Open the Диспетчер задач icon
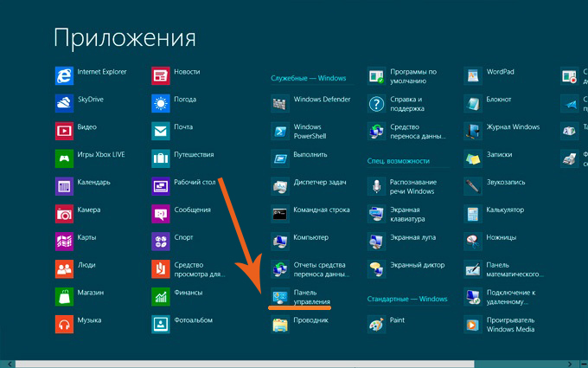This screenshot has width=588, height=368. [x=280, y=186]
